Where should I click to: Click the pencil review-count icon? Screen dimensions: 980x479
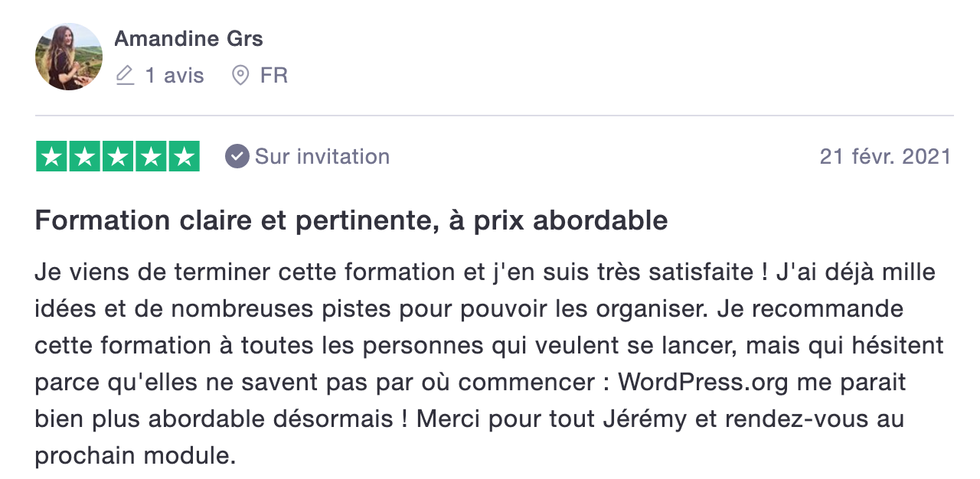(x=125, y=76)
